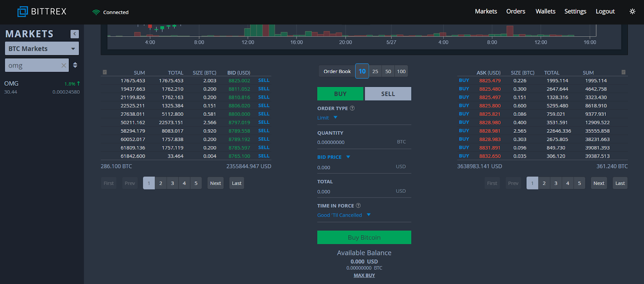The width and height of the screenshot is (644, 284).
Task: Click BUY on ask 8825.800
Action: coord(464,106)
